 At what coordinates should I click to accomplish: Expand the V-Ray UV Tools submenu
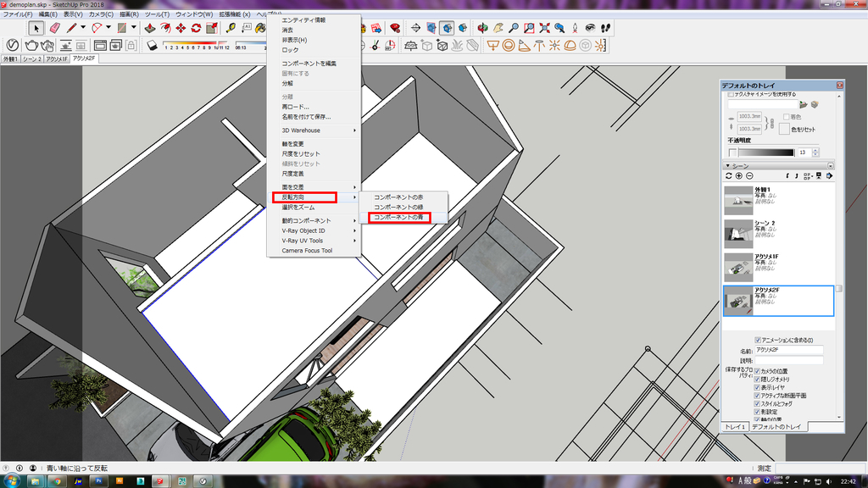tap(314, 241)
